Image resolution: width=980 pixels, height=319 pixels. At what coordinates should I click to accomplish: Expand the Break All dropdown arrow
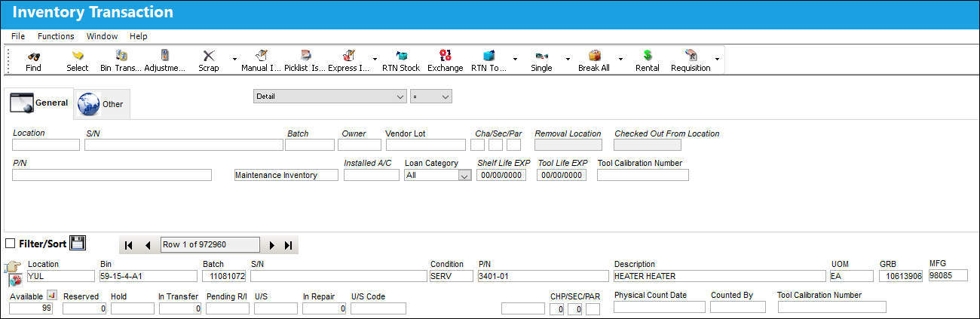click(620, 58)
